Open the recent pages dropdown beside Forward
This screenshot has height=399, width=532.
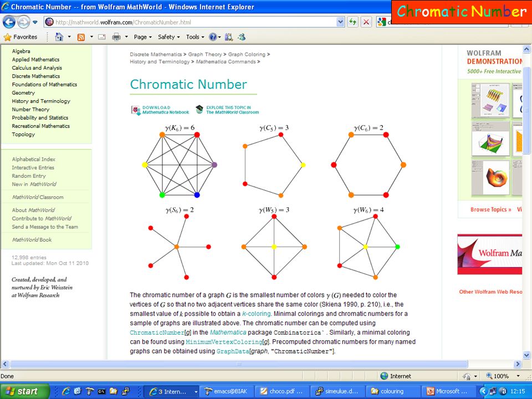coord(35,22)
